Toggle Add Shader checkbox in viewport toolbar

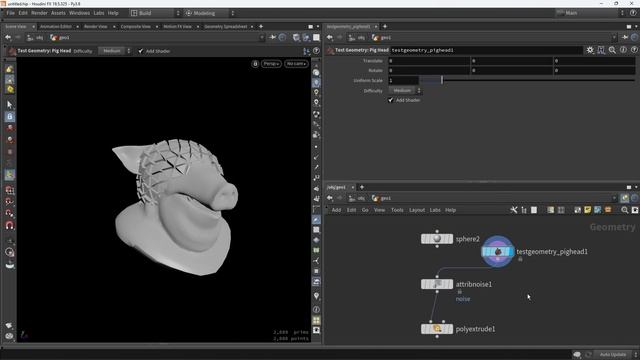pyautogui.click(x=141, y=51)
